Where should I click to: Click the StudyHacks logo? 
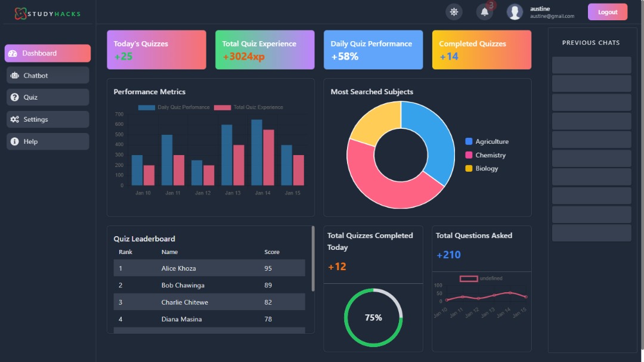[x=48, y=13]
